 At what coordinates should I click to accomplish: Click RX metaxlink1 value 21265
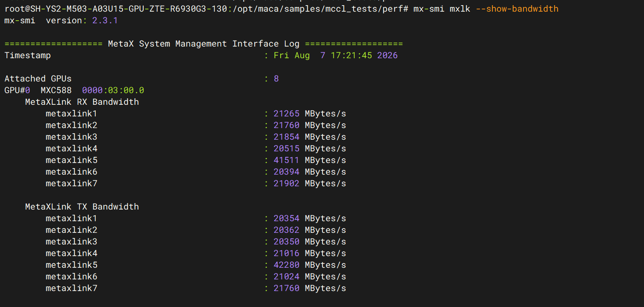(287, 113)
